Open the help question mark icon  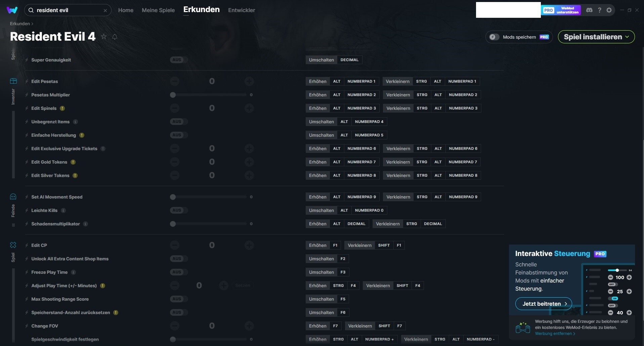tap(599, 10)
